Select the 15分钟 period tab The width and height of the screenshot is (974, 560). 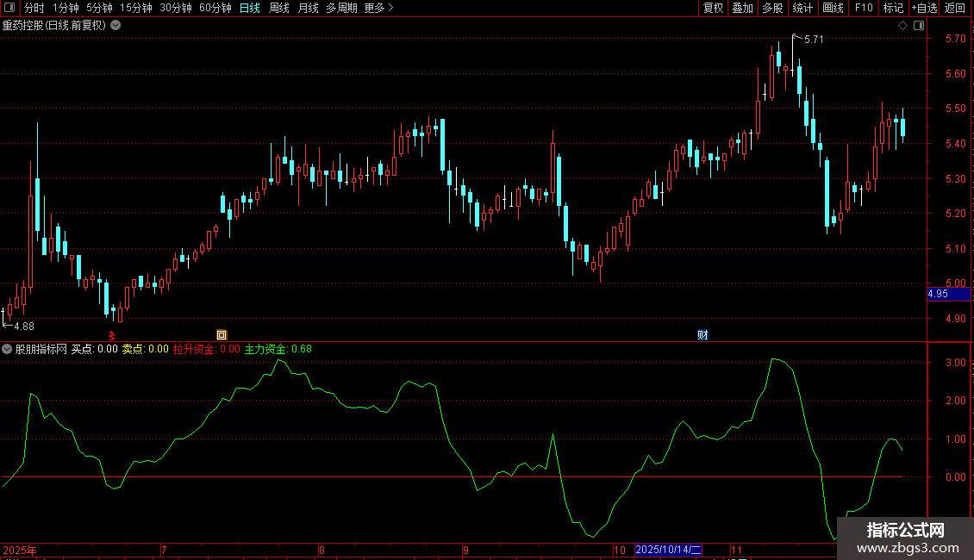(x=135, y=8)
